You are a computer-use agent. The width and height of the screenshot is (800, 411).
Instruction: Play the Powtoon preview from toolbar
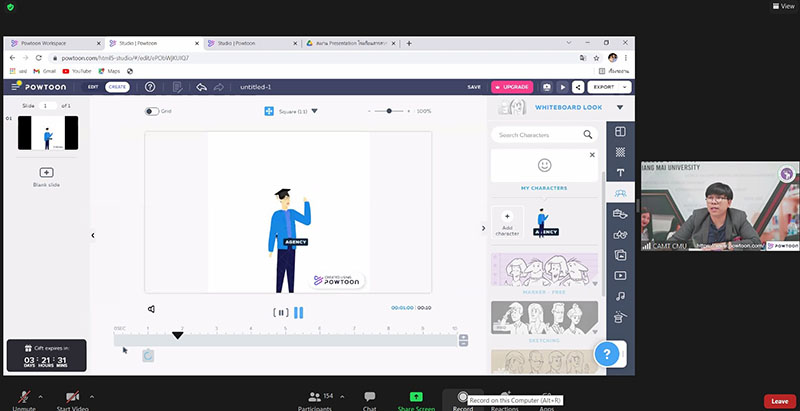coord(563,87)
